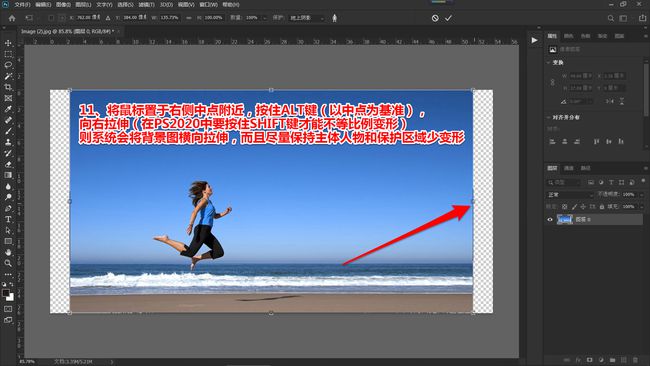The height and width of the screenshot is (366, 650).
Task: Switch to the 颜色 panel tab
Action: pos(568,36)
